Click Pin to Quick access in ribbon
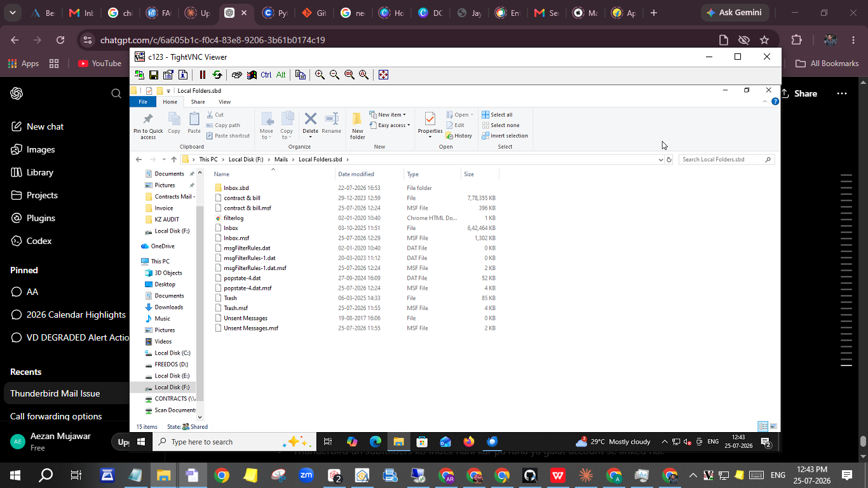868x488 pixels. (x=148, y=126)
